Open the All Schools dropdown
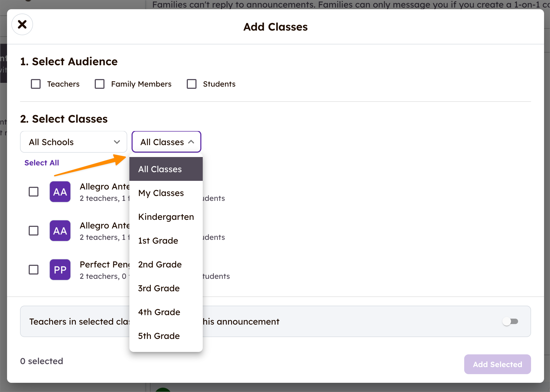 pyautogui.click(x=73, y=142)
